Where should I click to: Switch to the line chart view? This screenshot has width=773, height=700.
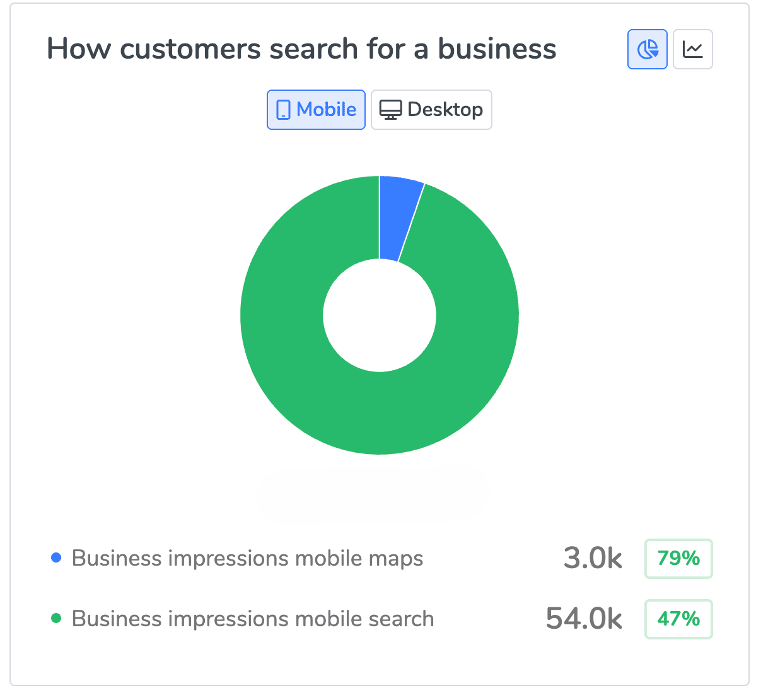692,49
